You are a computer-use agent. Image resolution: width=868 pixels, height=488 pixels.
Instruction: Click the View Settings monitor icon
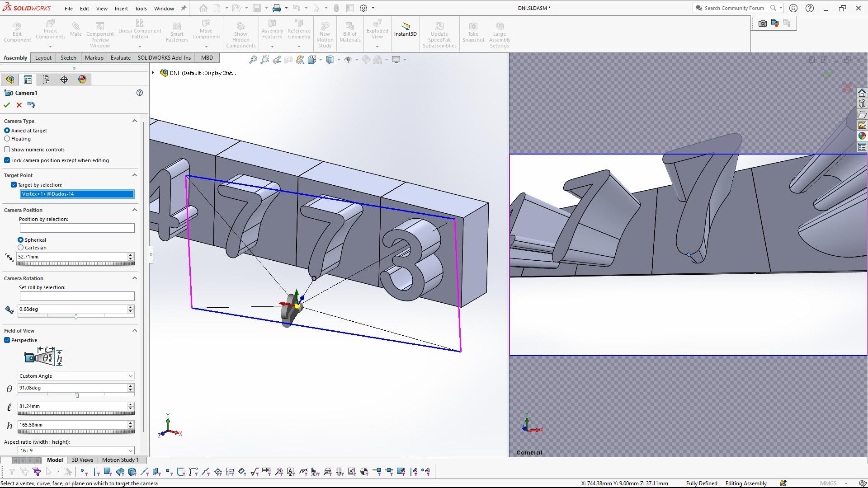396,60
